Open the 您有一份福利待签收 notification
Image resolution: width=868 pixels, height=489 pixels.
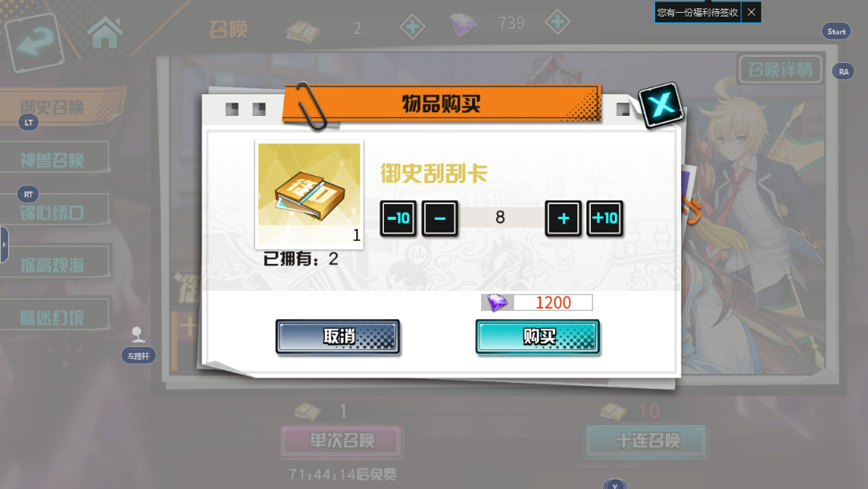pos(698,12)
